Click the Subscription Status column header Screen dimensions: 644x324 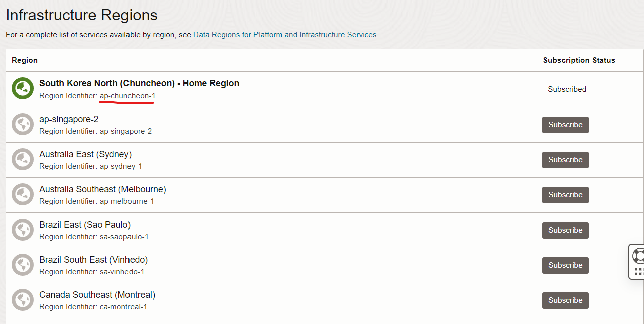coord(579,60)
